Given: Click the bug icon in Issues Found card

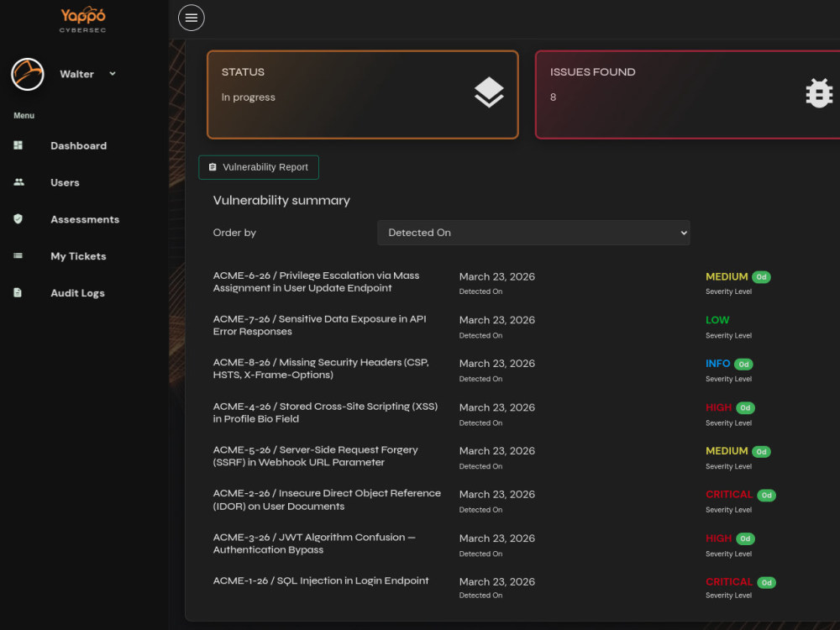Looking at the screenshot, I should pyautogui.click(x=819, y=93).
